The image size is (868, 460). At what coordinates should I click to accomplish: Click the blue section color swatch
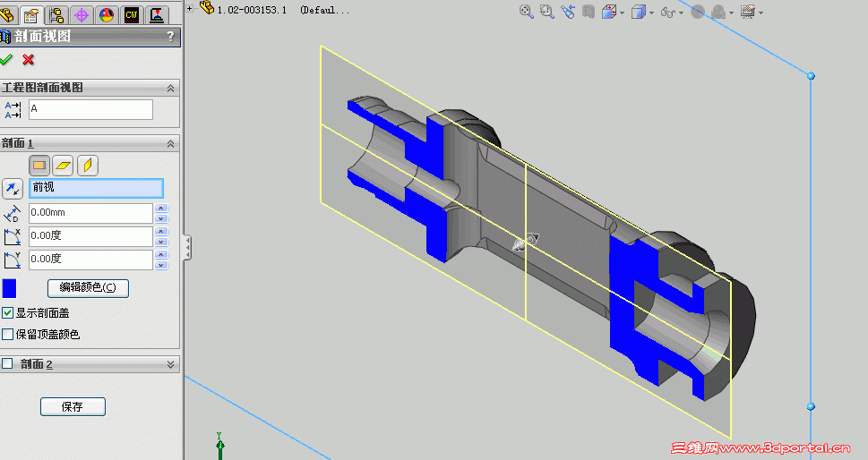pos(10,288)
